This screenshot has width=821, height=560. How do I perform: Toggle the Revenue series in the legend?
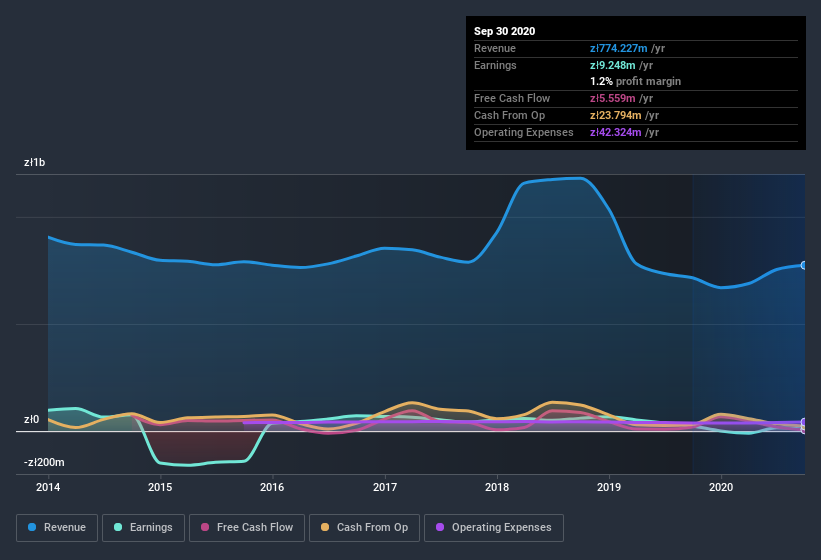coord(56,527)
